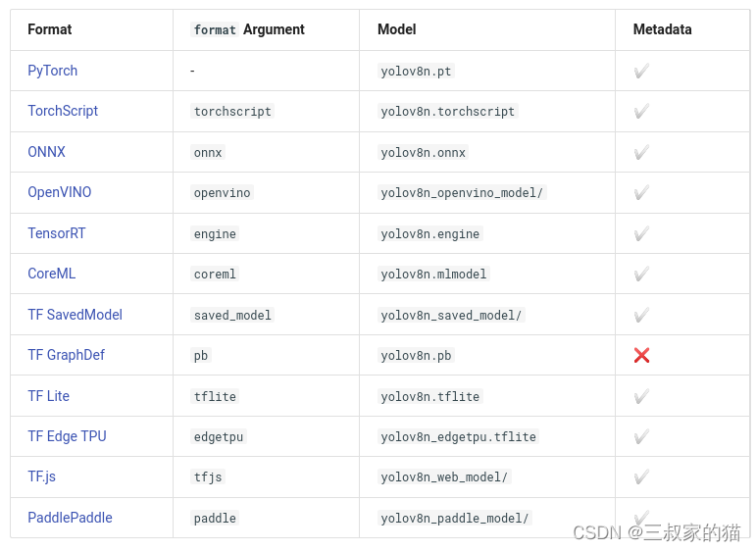This screenshot has width=756, height=551.
Task: Click the PyTorch metadata checkmark
Action: pyautogui.click(x=641, y=71)
